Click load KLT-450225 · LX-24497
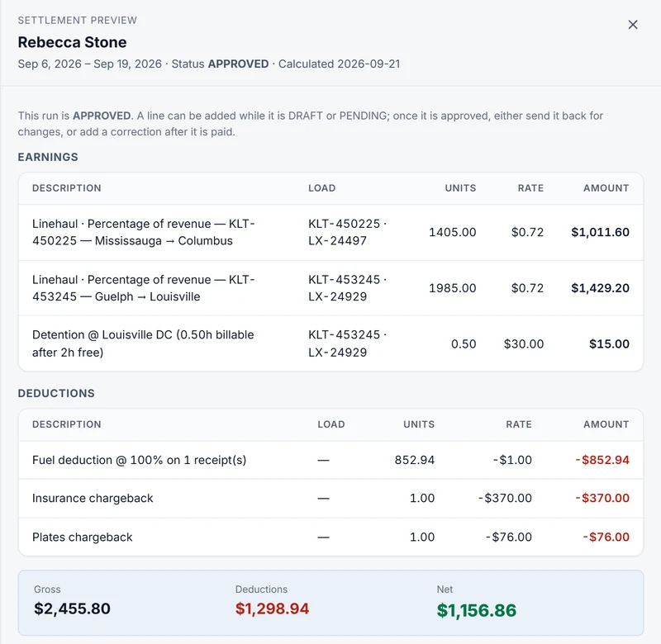661x644 pixels. click(348, 232)
